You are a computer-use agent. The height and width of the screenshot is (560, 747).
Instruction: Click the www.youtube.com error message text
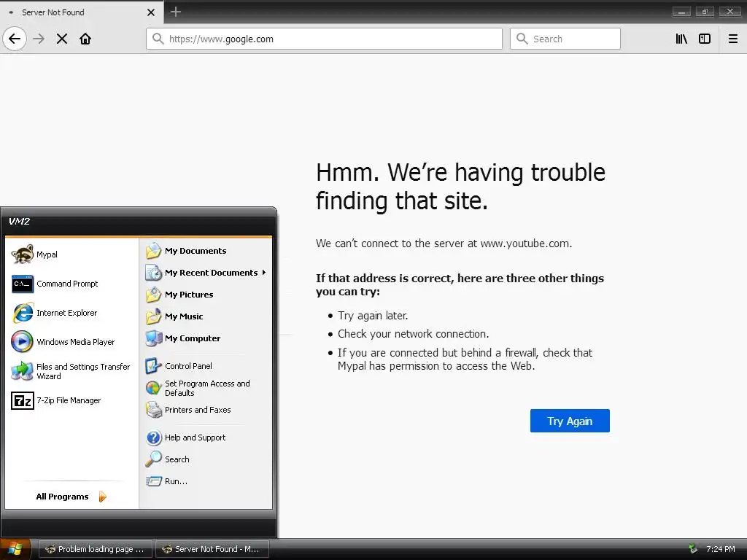444,244
